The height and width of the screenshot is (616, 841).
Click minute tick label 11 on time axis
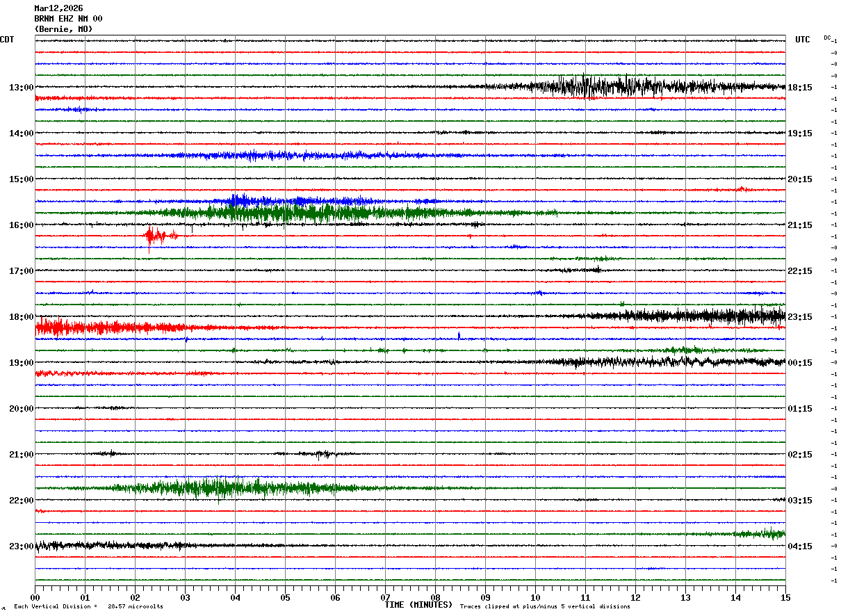[x=585, y=597]
